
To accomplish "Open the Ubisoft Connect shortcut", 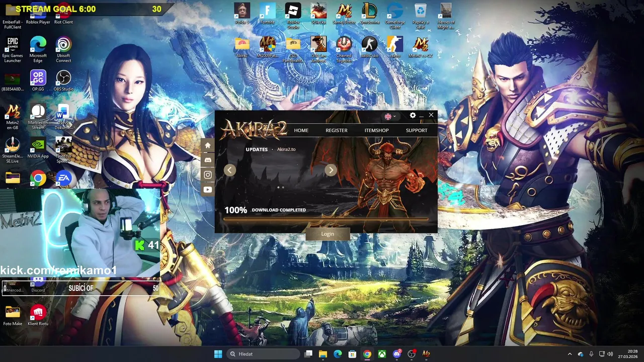I will (x=63, y=50).
